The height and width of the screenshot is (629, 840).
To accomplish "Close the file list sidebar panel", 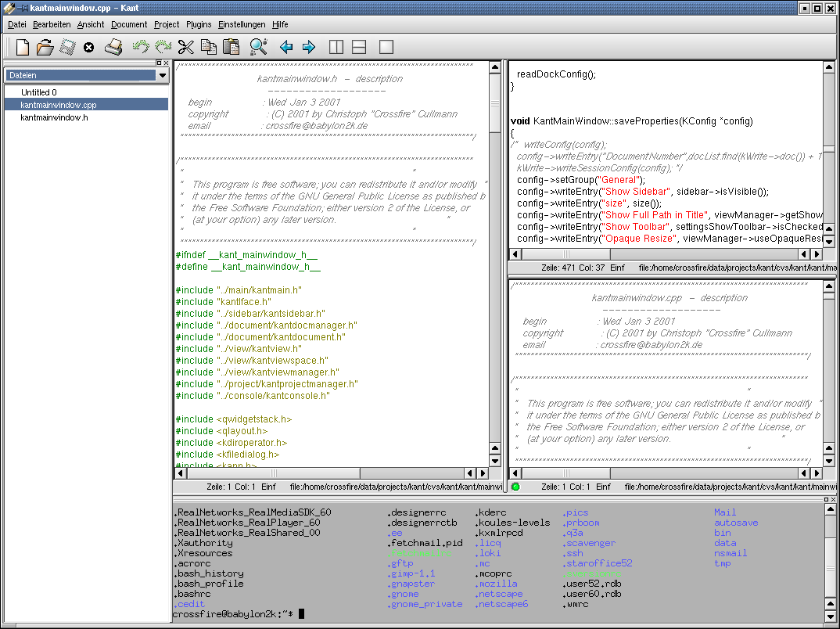I will (165, 63).
